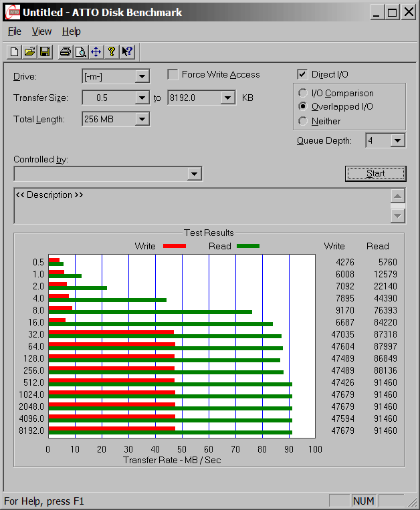Expand the Controlled by dropdown
The image size is (420, 510).
coord(194,174)
